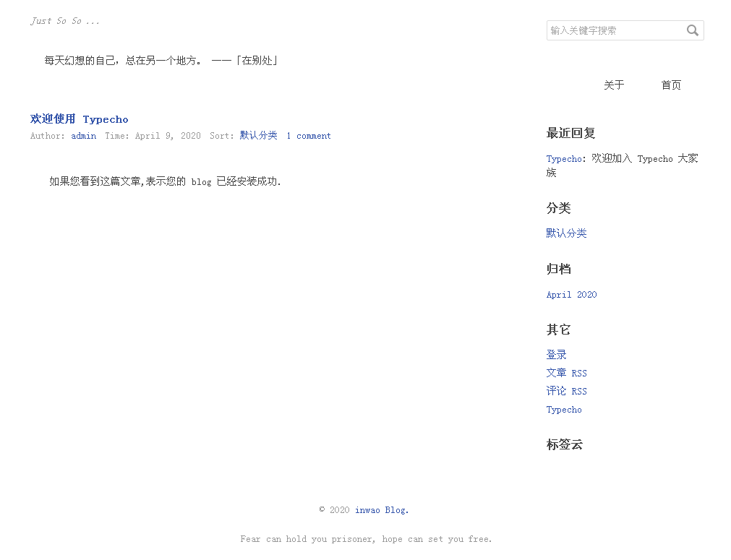View the 1 comment link
The height and width of the screenshot is (560, 731).
tap(308, 136)
